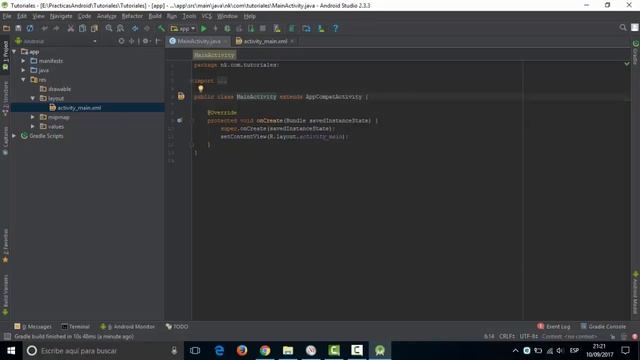The image size is (640, 360).
Task: Click override gutter icon beside onCreate
Action: 180,120
